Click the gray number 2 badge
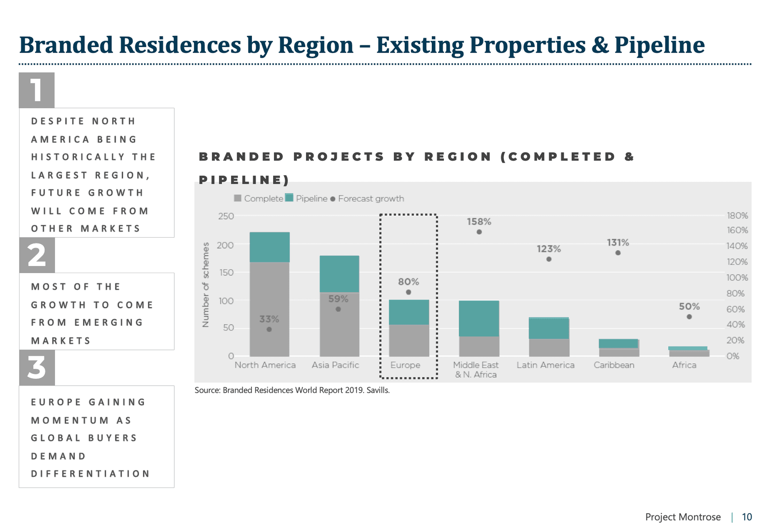The height and width of the screenshot is (532, 772). pyautogui.click(x=37, y=255)
